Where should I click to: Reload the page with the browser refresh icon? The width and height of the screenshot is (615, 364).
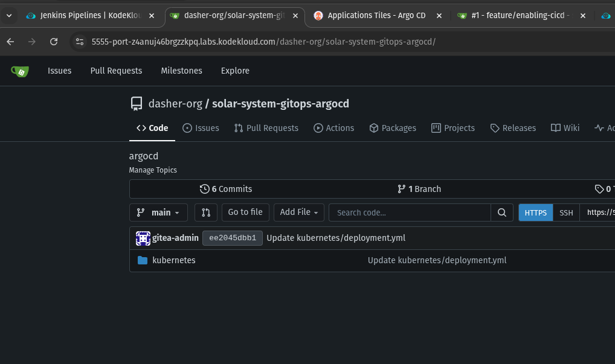click(54, 42)
